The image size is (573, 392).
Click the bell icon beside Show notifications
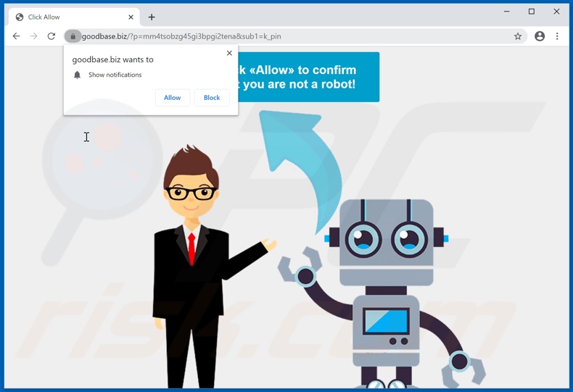coord(78,75)
